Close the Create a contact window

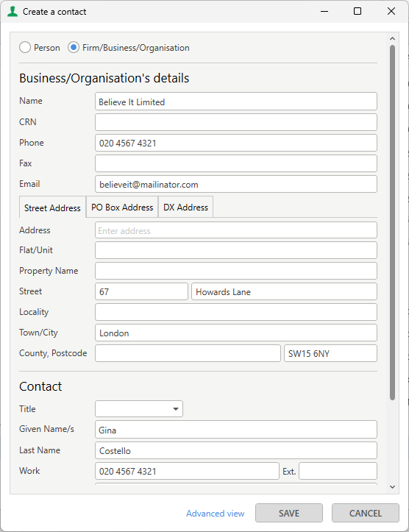point(391,11)
